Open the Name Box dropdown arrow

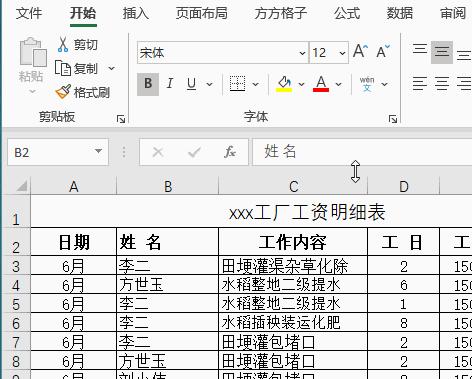point(98,151)
